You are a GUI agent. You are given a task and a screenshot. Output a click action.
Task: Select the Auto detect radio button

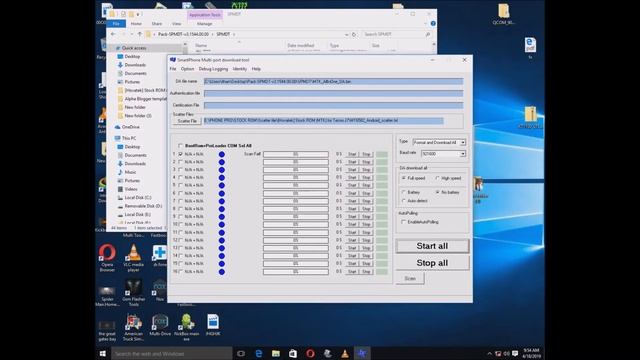click(x=404, y=201)
